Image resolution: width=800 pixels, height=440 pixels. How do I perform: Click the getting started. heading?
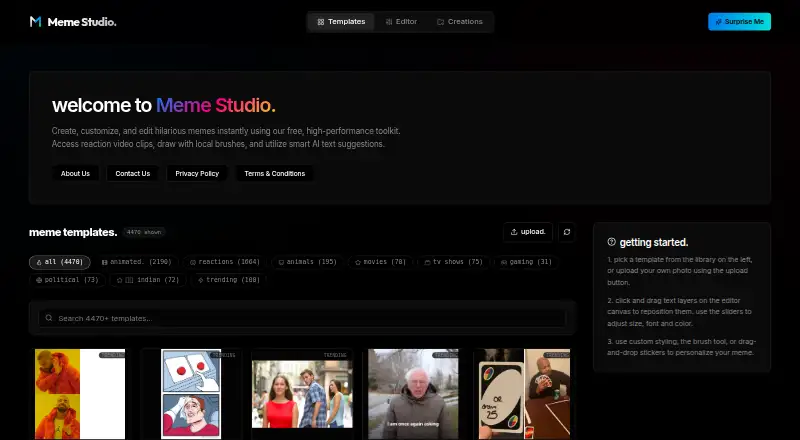click(x=654, y=242)
